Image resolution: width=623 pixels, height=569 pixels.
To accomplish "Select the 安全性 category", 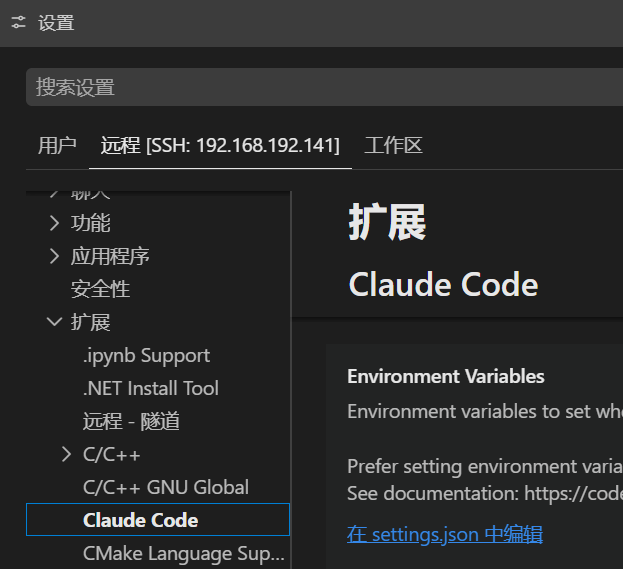I will click(100, 289).
